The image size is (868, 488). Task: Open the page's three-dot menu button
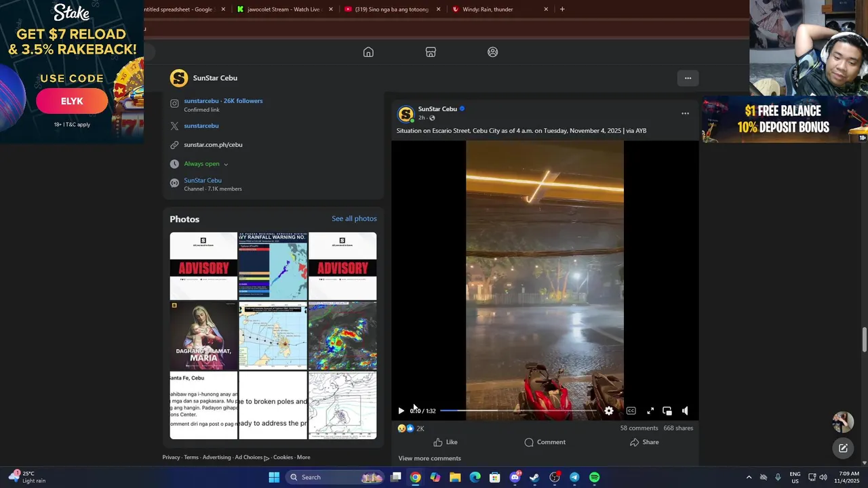[x=688, y=78]
